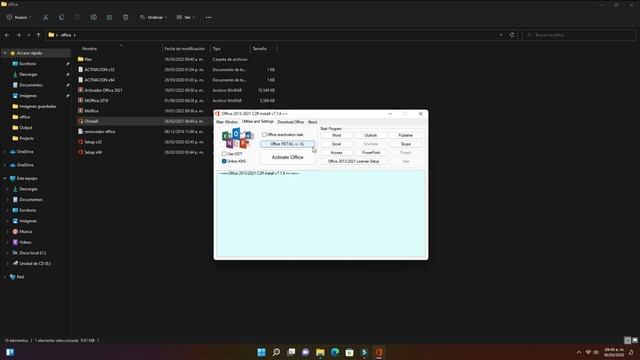Start Excel from Start Program group
The width and height of the screenshot is (640, 360).
336,144
